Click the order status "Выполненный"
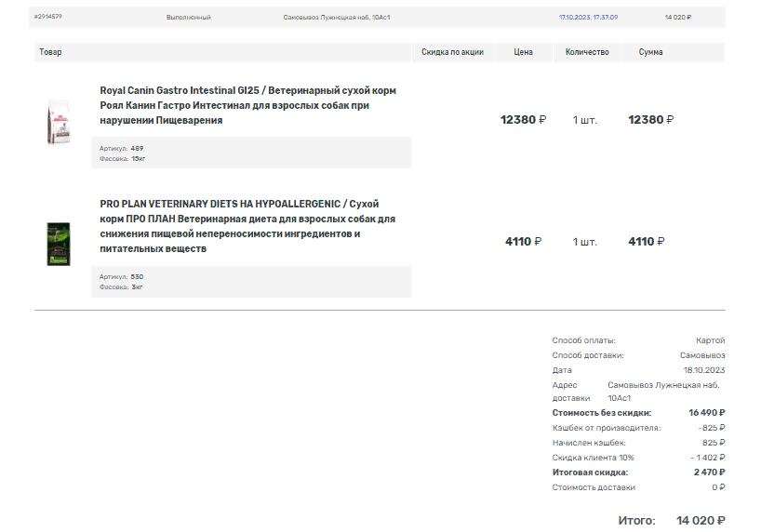The image size is (761, 532). [188, 18]
